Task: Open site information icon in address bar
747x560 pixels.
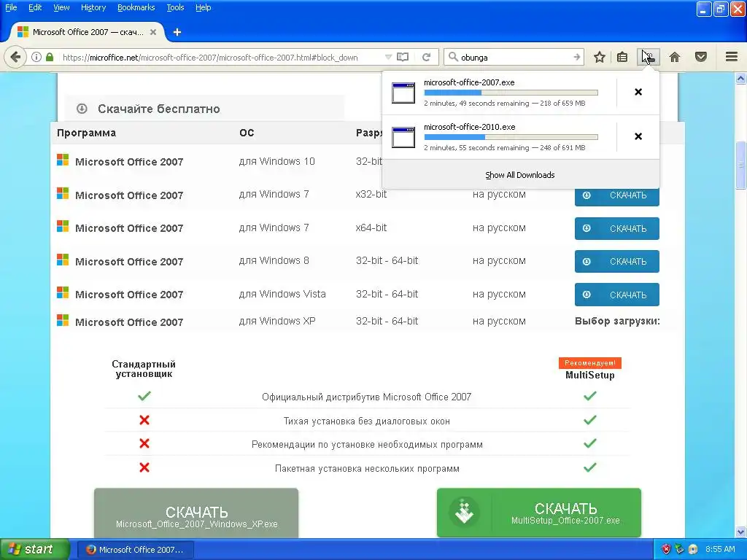Action: [36, 57]
